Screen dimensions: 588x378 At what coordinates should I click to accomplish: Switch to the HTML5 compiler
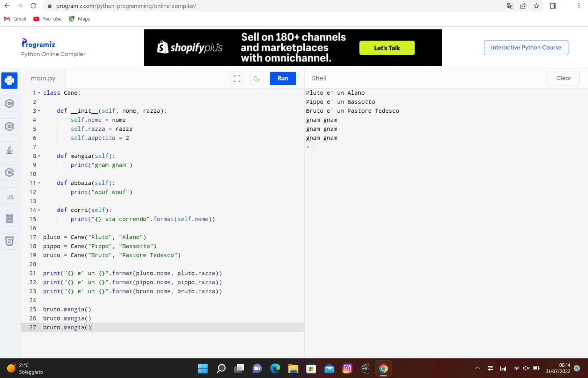click(x=9, y=241)
